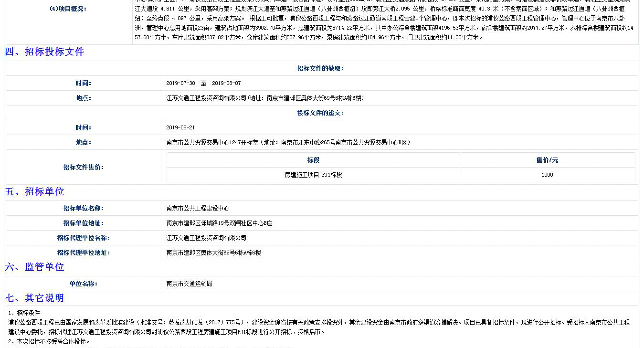
Task: Click the 五、招标单位 section heading
Action: [x=34, y=192]
